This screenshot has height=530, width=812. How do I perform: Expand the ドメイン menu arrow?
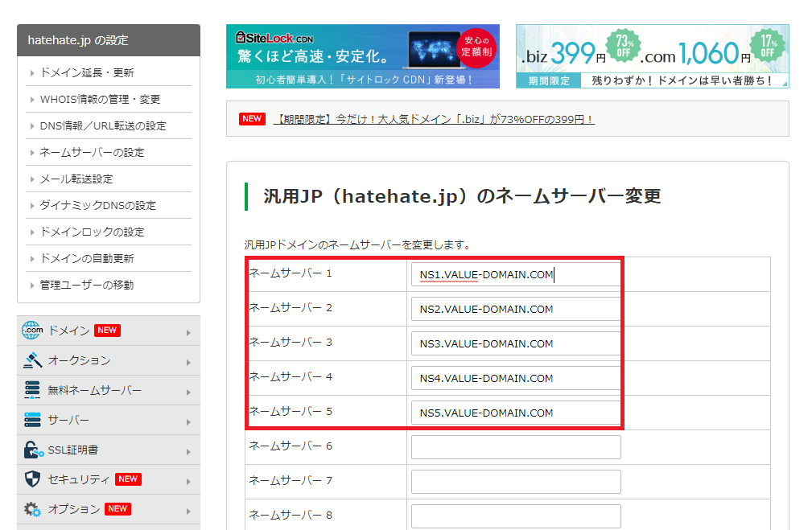(x=188, y=333)
